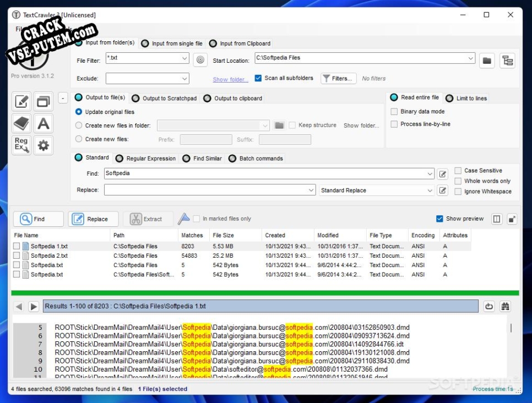The height and width of the screenshot is (403, 532).
Task: Mark checkbox for Softpedia 1.txt
Action: coord(17,246)
